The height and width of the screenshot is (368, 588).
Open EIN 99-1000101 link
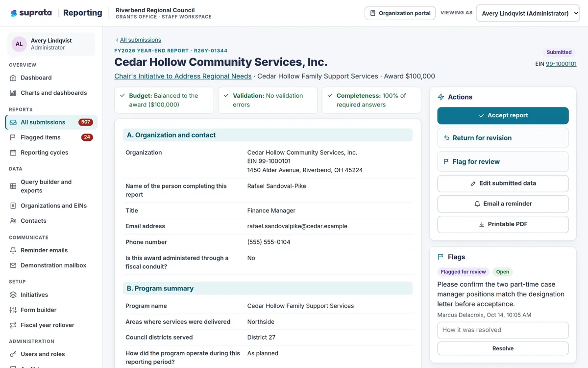[x=561, y=64]
